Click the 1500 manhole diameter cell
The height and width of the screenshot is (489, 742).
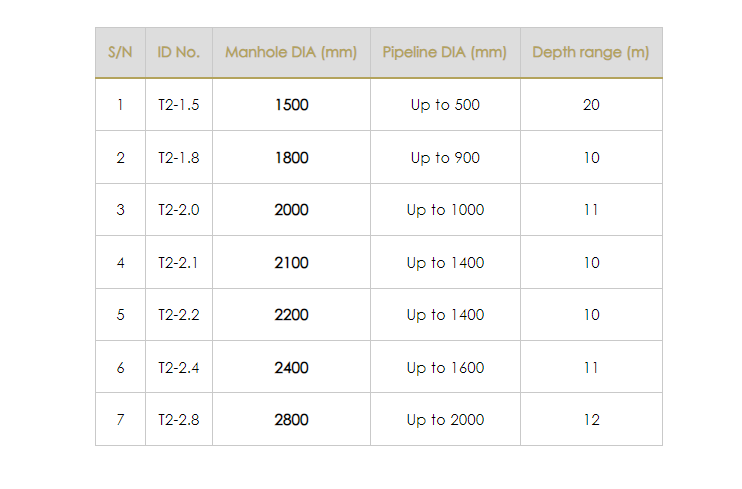point(291,105)
